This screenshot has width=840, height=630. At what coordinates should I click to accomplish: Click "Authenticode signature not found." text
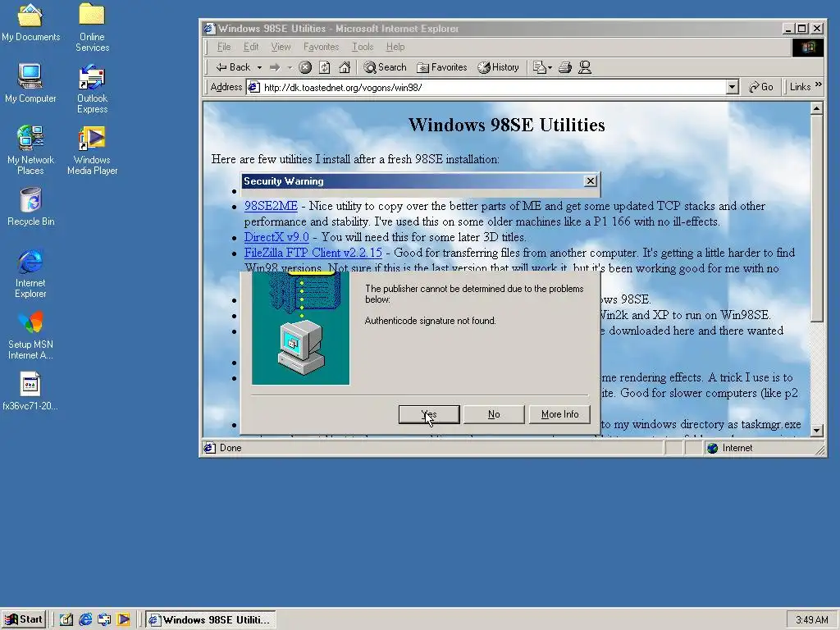pyautogui.click(x=430, y=321)
